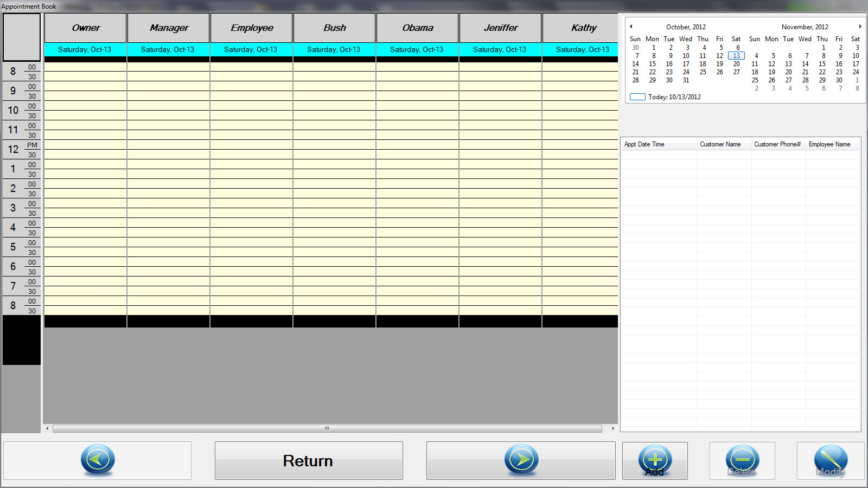This screenshot has width=868, height=488.
Task: Select the Obama column header
Action: pos(417,28)
